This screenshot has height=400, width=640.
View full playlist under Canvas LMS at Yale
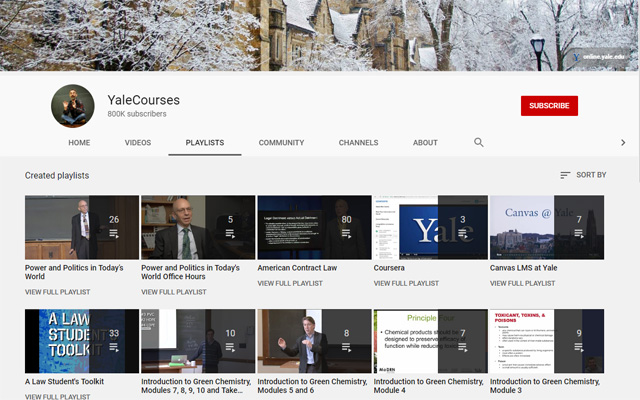522,283
